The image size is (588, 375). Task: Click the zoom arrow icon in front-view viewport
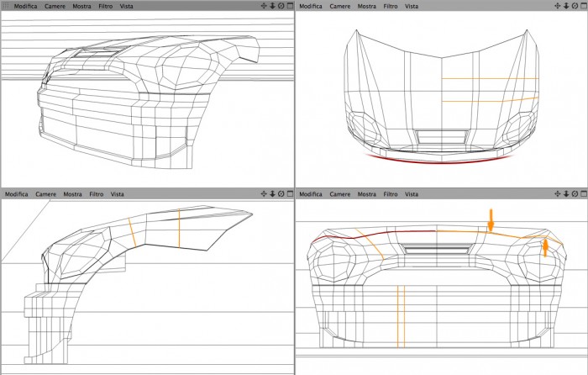[566, 193]
